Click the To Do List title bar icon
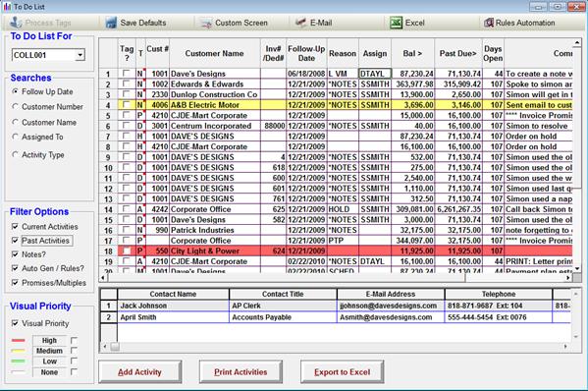The image size is (588, 391). (x=7, y=6)
